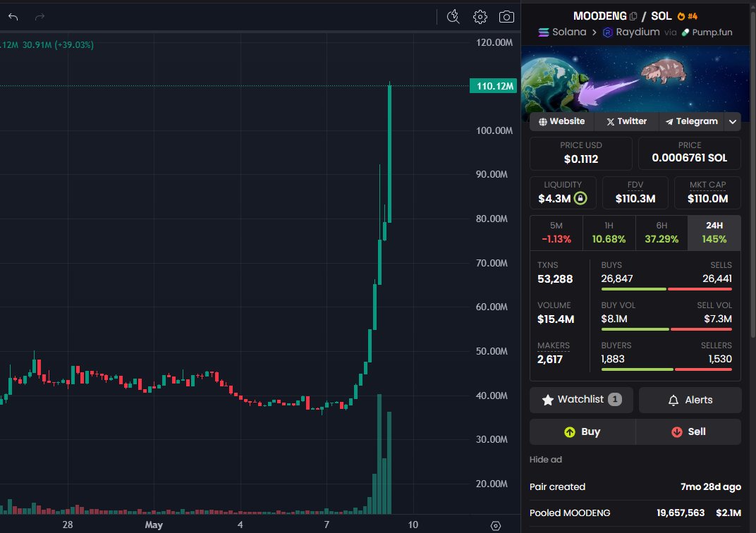This screenshot has height=533, width=756.
Task: Click the 110.12M current price label
Action: click(493, 86)
